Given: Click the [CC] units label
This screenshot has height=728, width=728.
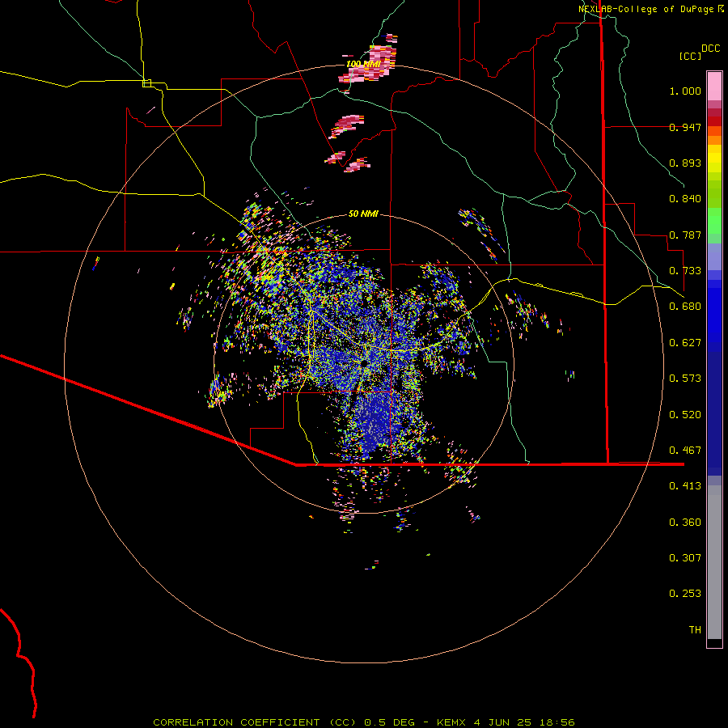Looking at the screenshot, I should 690,56.
